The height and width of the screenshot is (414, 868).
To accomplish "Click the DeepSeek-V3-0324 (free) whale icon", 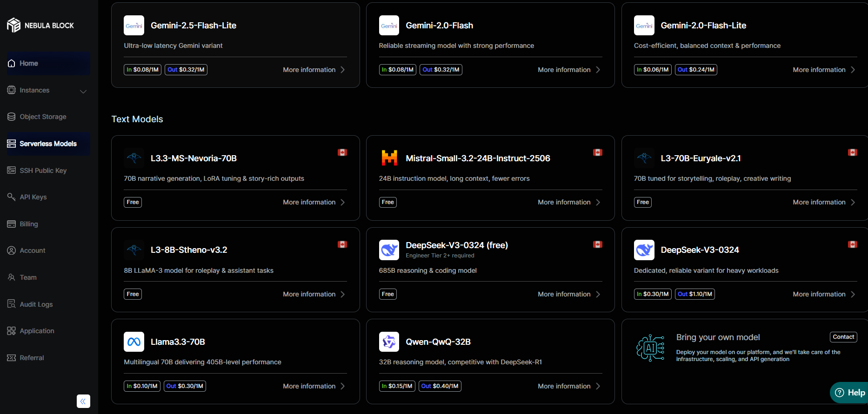I will click(x=389, y=250).
